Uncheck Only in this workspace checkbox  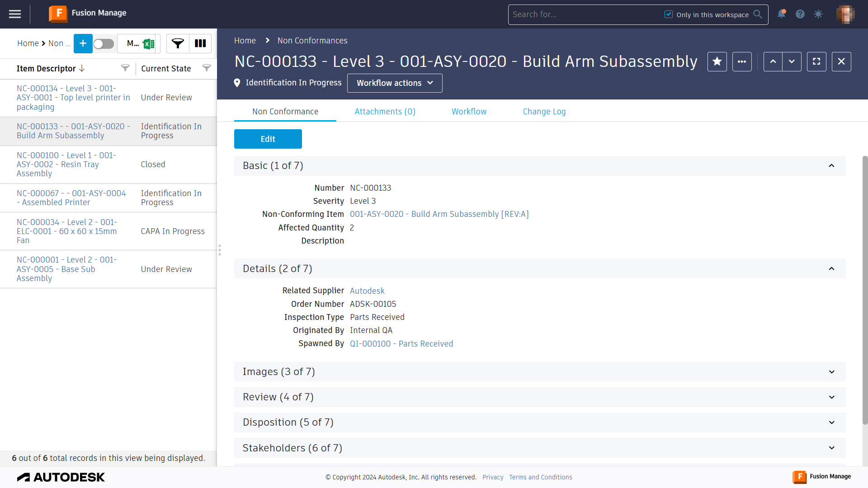669,14
